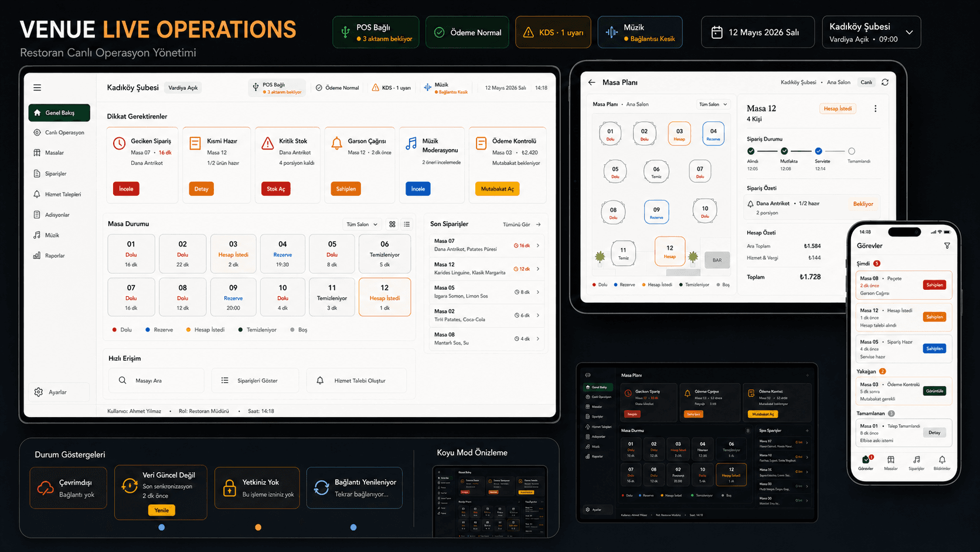Click Stok Aç on Kritik Stok card
Image resolution: width=980 pixels, height=552 pixels.
click(275, 189)
